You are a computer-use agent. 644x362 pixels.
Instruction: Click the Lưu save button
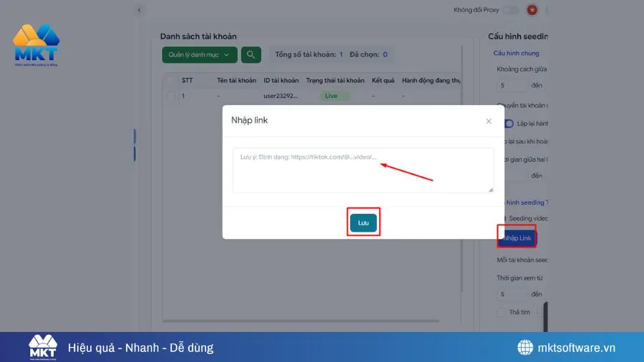click(x=363, y=222)
